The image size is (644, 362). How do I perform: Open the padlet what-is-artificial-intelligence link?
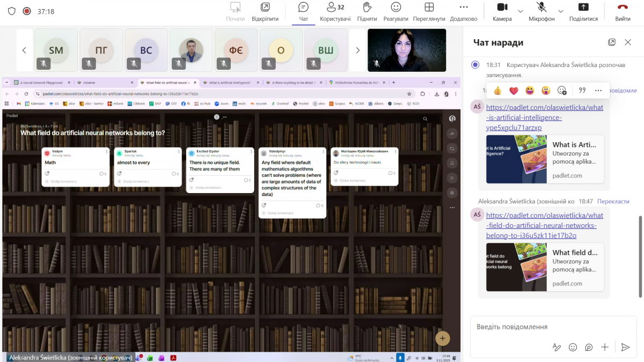tap(544, 117)
